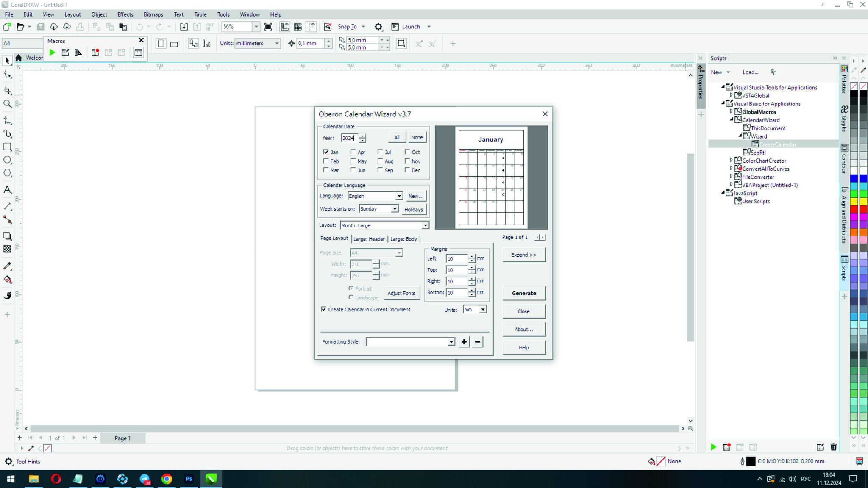Delete script using trash icon in Scripts docker
The width and height of the screenshot is (868, 488).
(833, 447)
